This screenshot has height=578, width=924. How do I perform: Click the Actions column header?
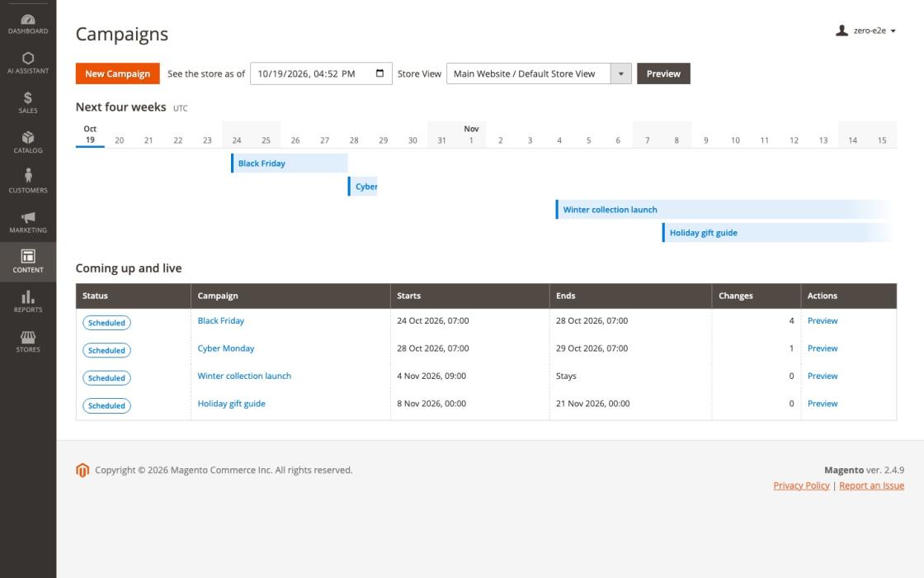tap(849, 296)
